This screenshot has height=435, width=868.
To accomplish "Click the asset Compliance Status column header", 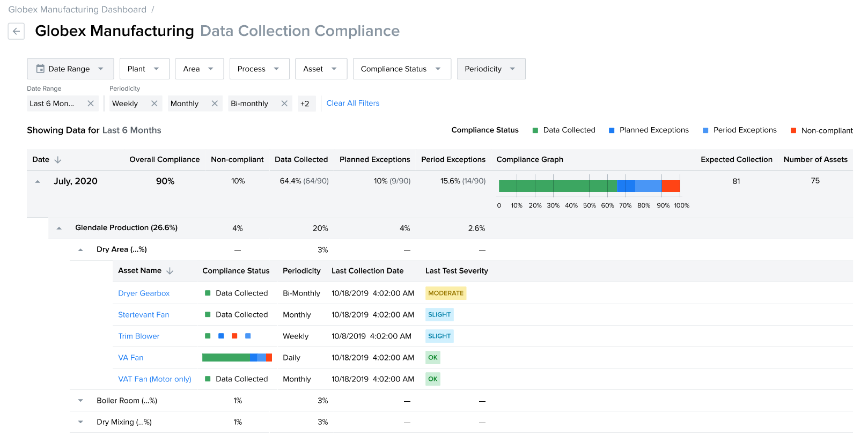I will [236, 271].
